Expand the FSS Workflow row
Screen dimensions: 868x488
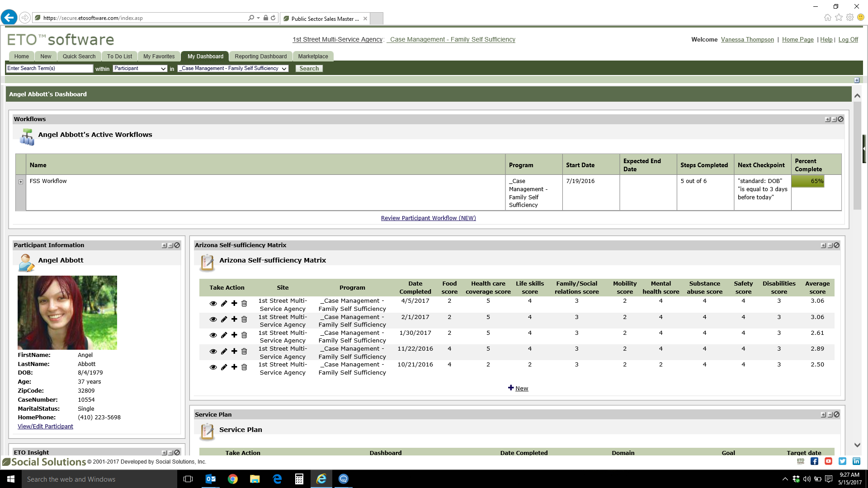click(x=21, y=181)
